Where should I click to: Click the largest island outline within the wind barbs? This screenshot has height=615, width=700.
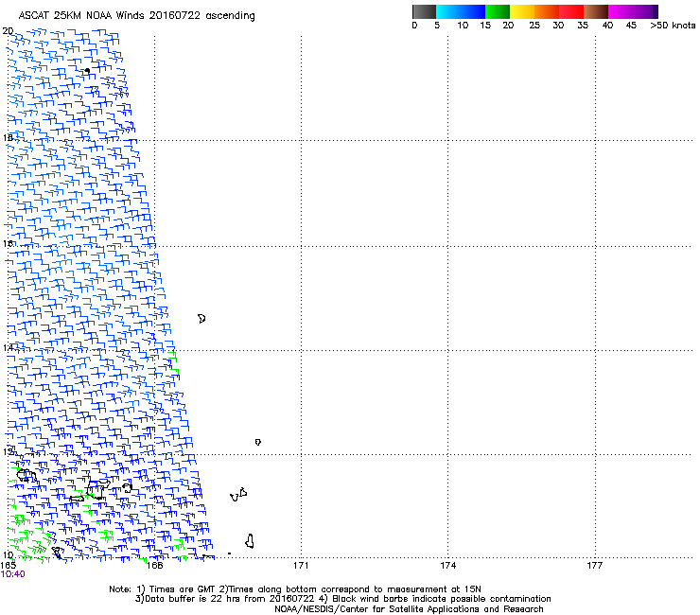click(x=97, y=489)
